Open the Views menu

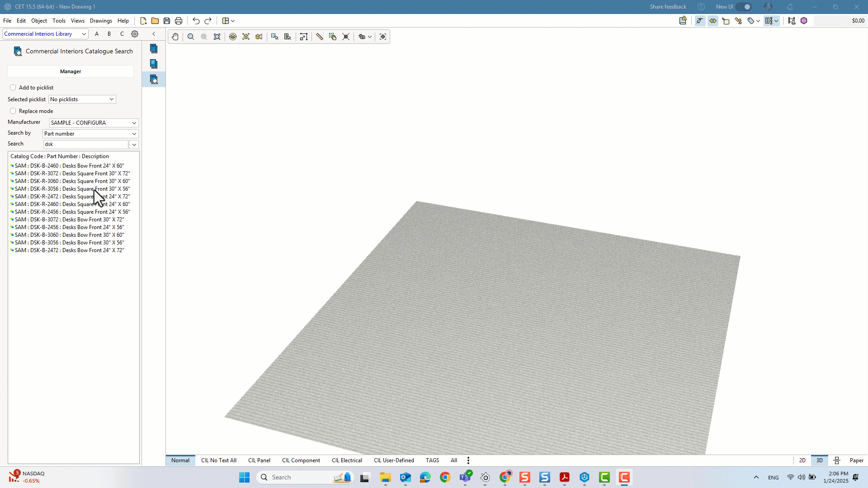tap(77, 21)
